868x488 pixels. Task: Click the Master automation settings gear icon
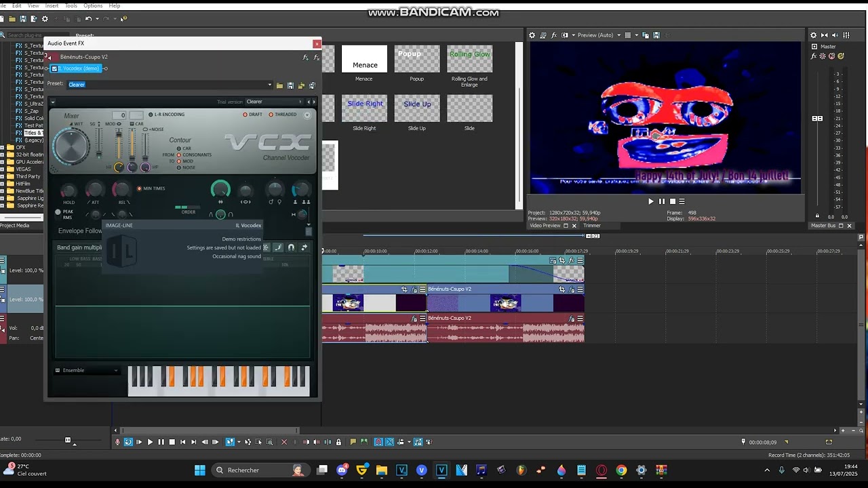[823, 56]
